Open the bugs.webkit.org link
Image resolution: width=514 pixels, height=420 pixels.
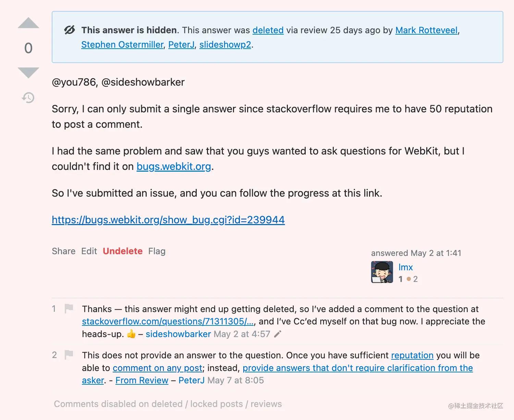coord(174,166)
